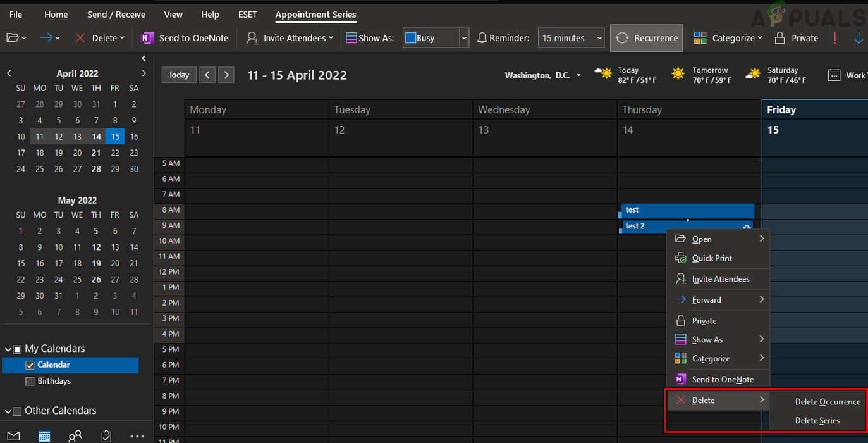Choose Quick Print from the context menu
The width and height of the screenshot is (868, 443).
[712, 258]
